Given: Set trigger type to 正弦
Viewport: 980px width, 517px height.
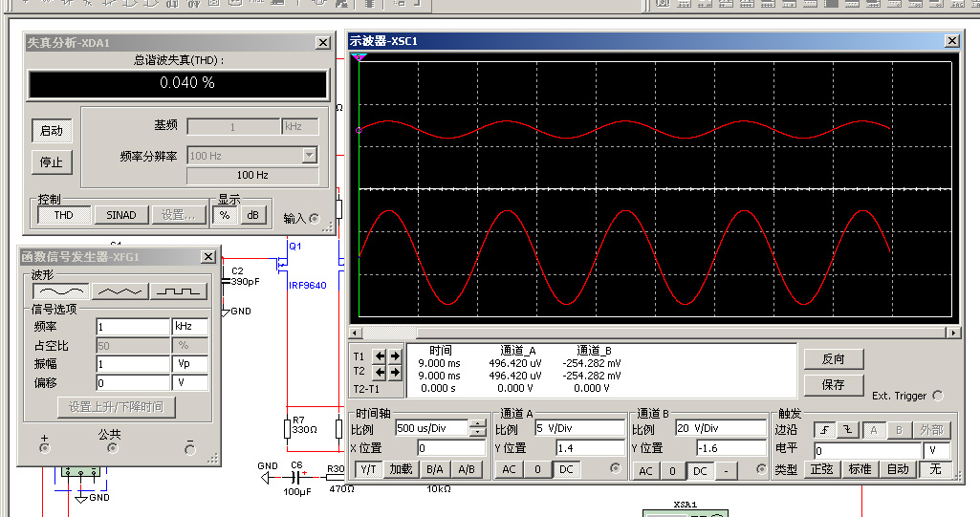Looking at the screenshot, I should coord(822,469).
